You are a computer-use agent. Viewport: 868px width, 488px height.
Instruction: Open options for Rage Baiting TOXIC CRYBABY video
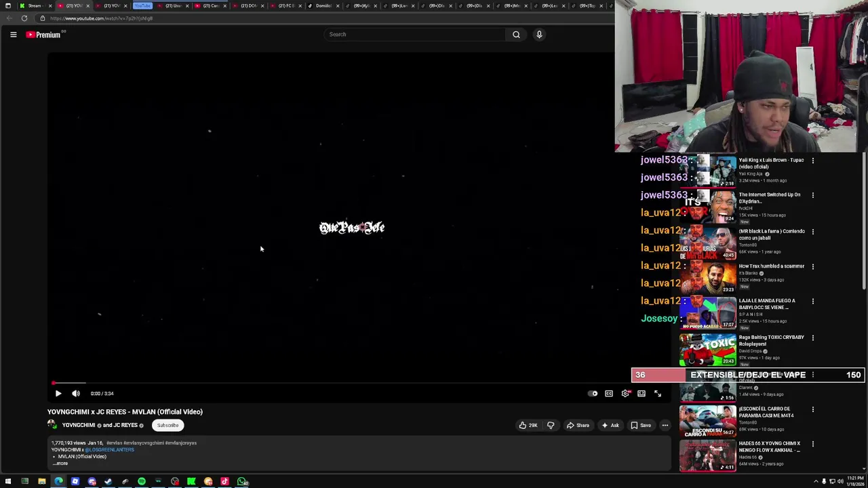coord(813,338)
